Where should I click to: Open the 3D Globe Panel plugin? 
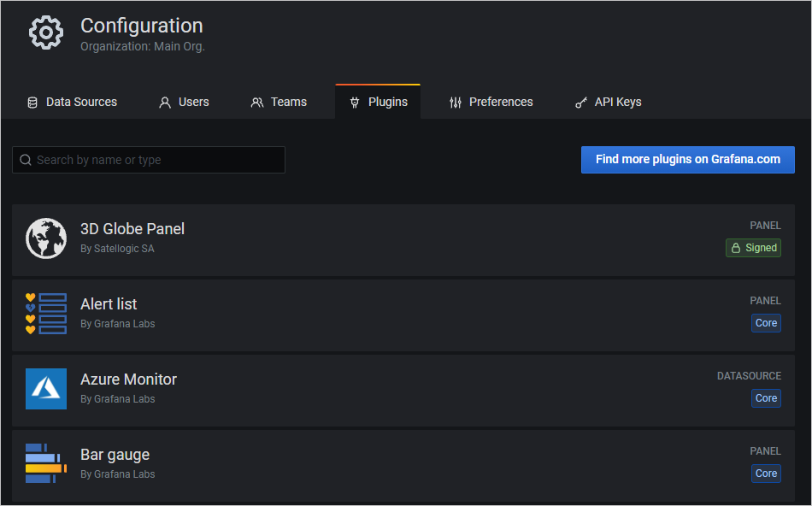coord(403,240)
